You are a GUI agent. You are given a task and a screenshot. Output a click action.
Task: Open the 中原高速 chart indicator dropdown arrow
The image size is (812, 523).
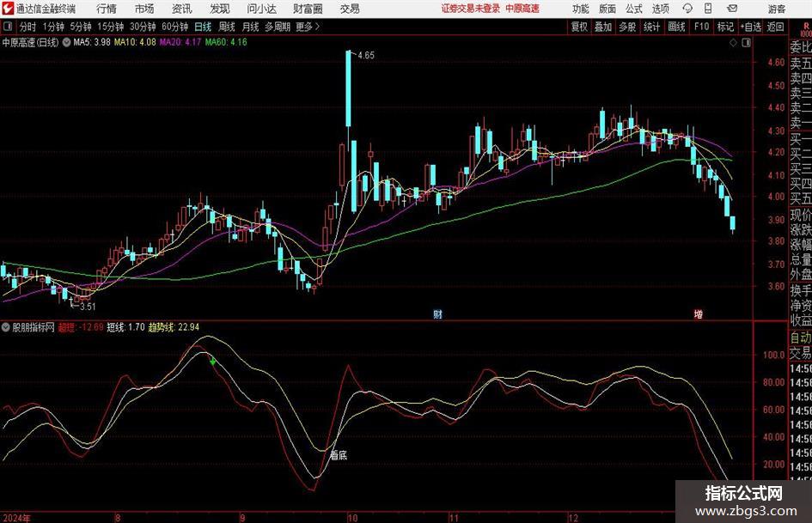[x=66, y=42]
